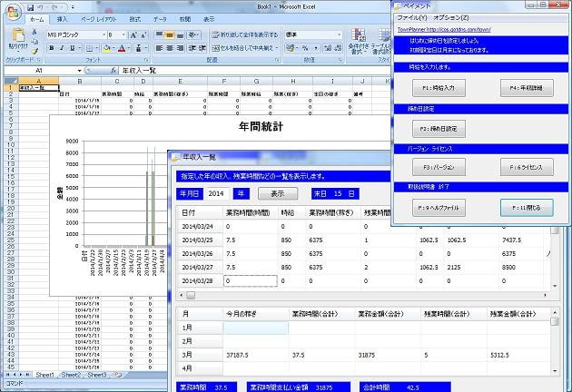Viewport: 572px width, 392px height.
Task: Switch to the 表示 ribbon tab
Action: pyautogui.click(x=209, y=19)
